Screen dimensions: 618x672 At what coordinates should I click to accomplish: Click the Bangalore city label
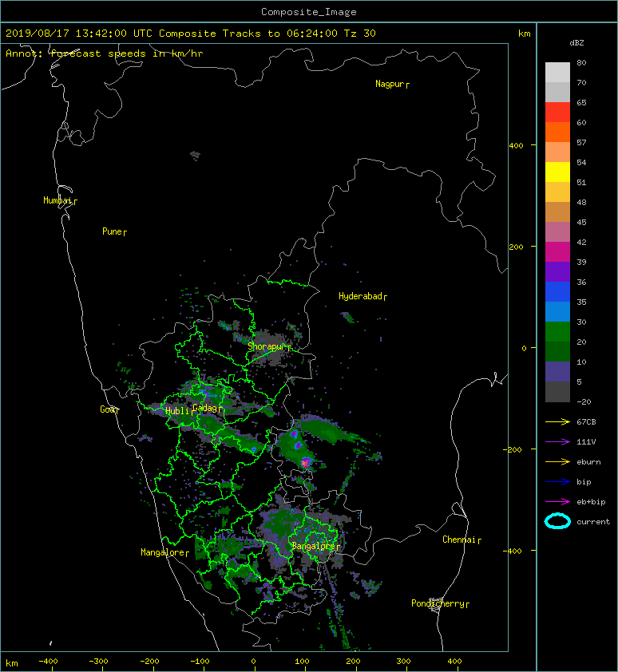(x=314, y=546)
